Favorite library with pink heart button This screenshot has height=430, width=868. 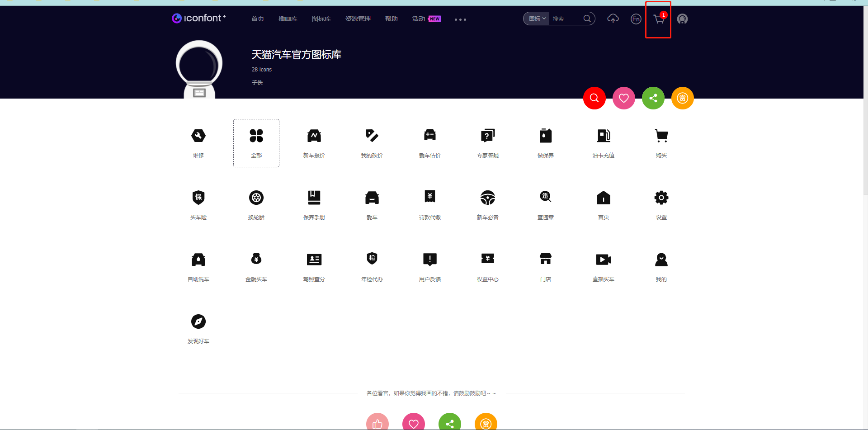pyautogui.click(x=624, y=98)
